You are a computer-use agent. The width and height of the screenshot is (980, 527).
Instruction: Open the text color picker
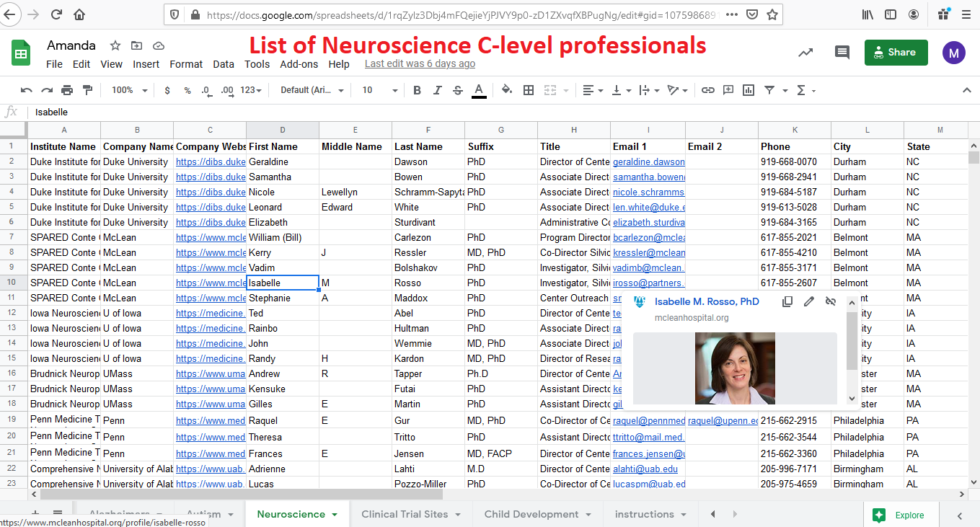pyautogui.click(x=478, y=90)
